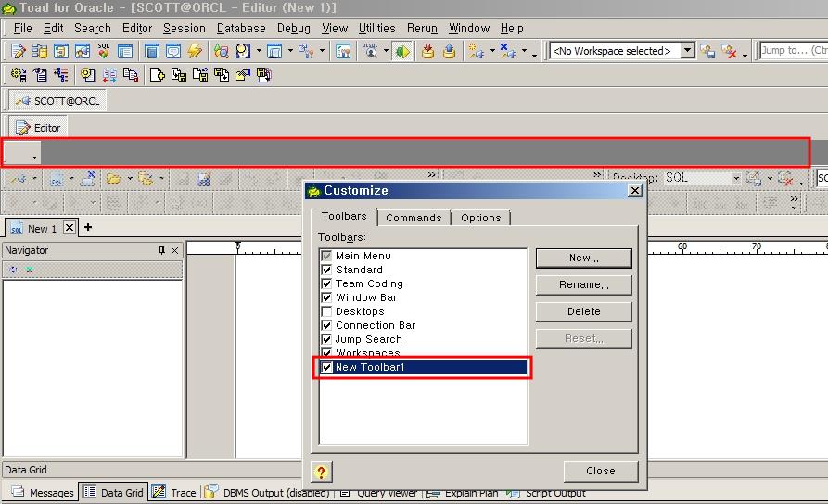Select the Messages tab at the bottom
This screenshot has width=828, height=504.
(x=43, y=493)
